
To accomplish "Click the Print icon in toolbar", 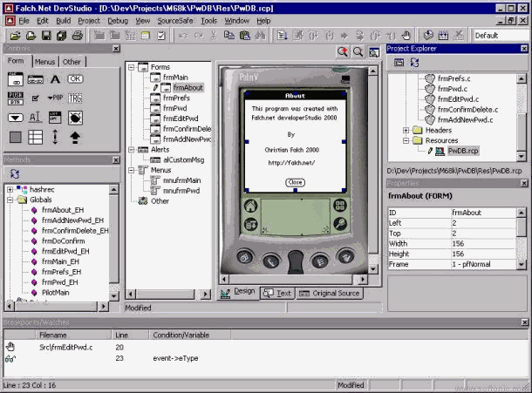I will point(77,36).
